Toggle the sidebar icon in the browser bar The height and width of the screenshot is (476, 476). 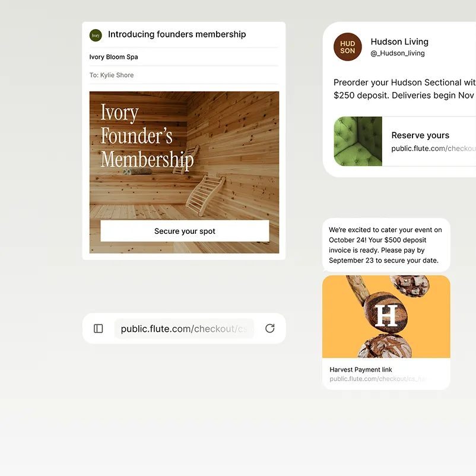(99, 328)
